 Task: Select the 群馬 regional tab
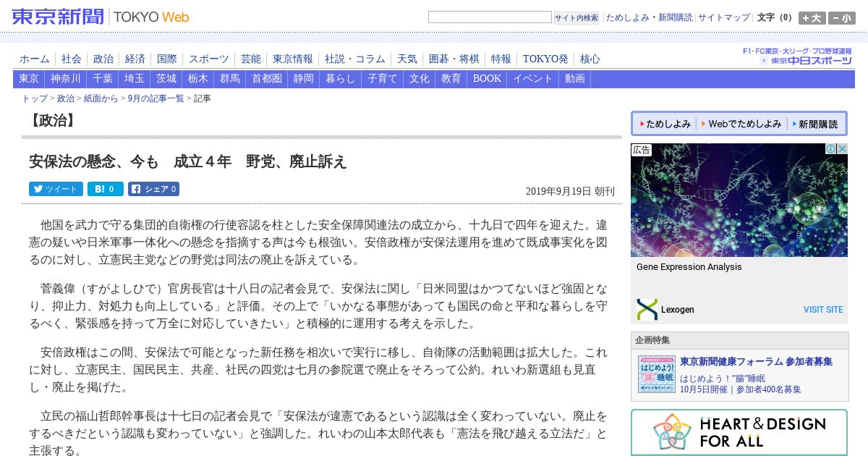[x=230, y=79]
